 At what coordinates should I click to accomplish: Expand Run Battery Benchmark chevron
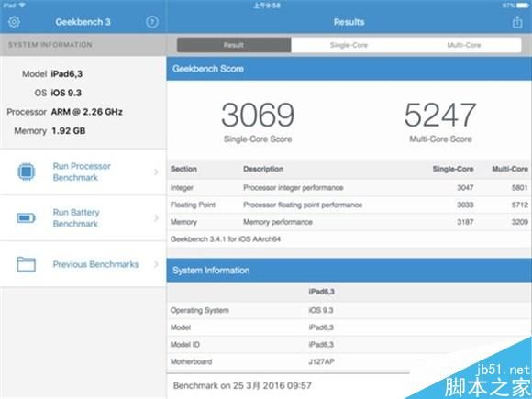(x=156, y=217)
